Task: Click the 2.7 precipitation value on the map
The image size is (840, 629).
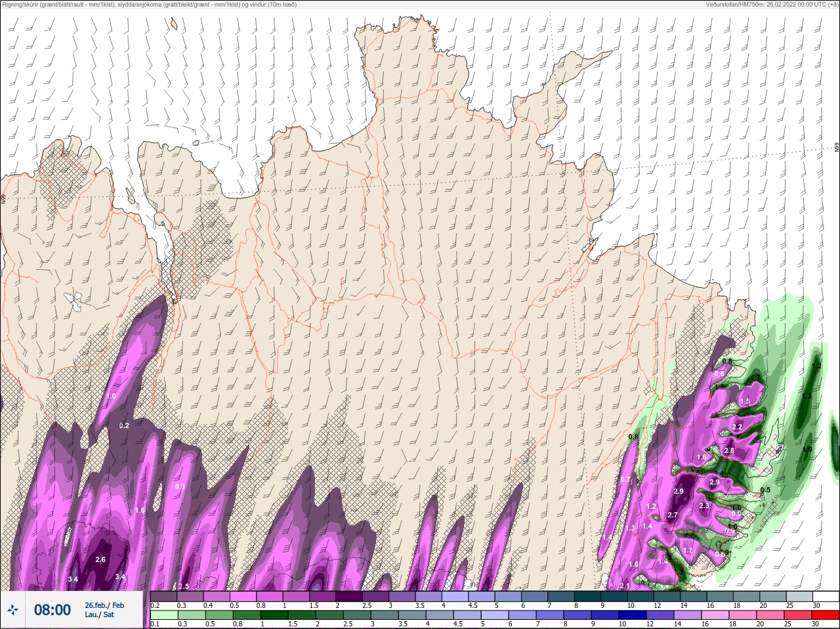Action: (x=673, y=515)
